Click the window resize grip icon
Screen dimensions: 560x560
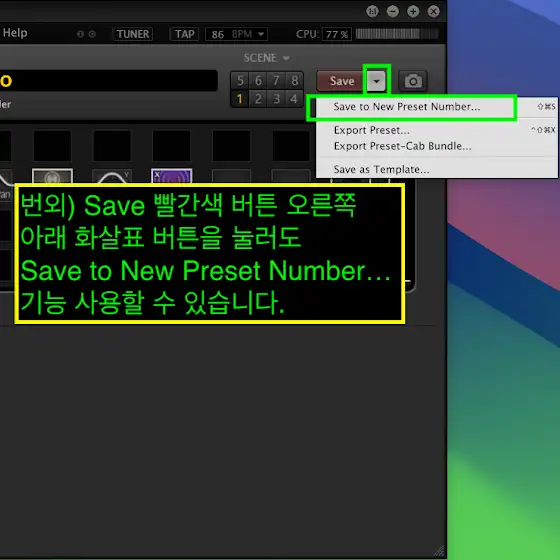[439, 551]
